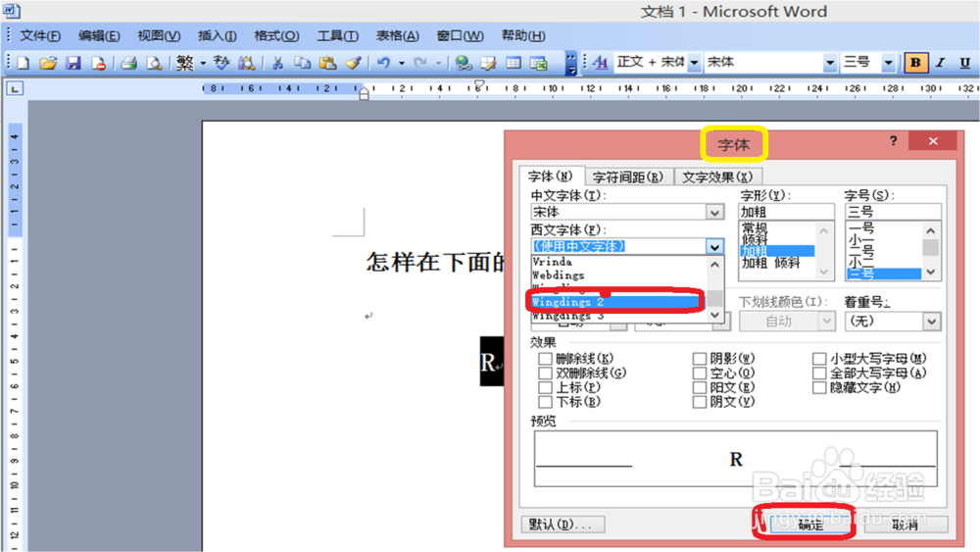Tick the 下标 subscript checkbox

(x=545, y=402)
